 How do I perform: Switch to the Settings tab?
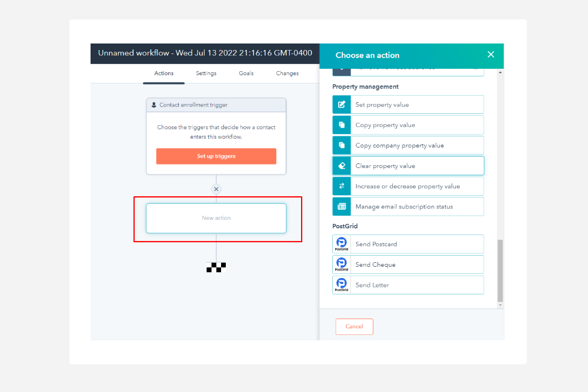click(x=206, y=73)
